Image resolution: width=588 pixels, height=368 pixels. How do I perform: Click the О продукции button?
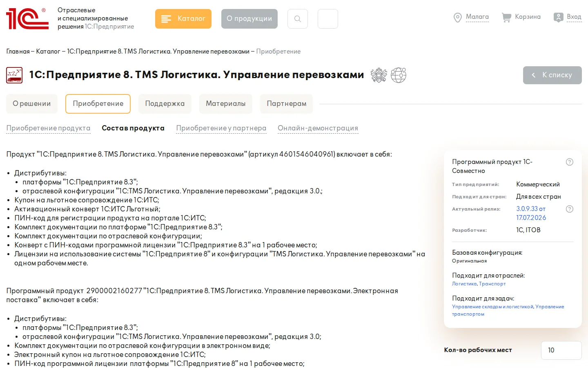pyautogui.click(x=249, y=19)
